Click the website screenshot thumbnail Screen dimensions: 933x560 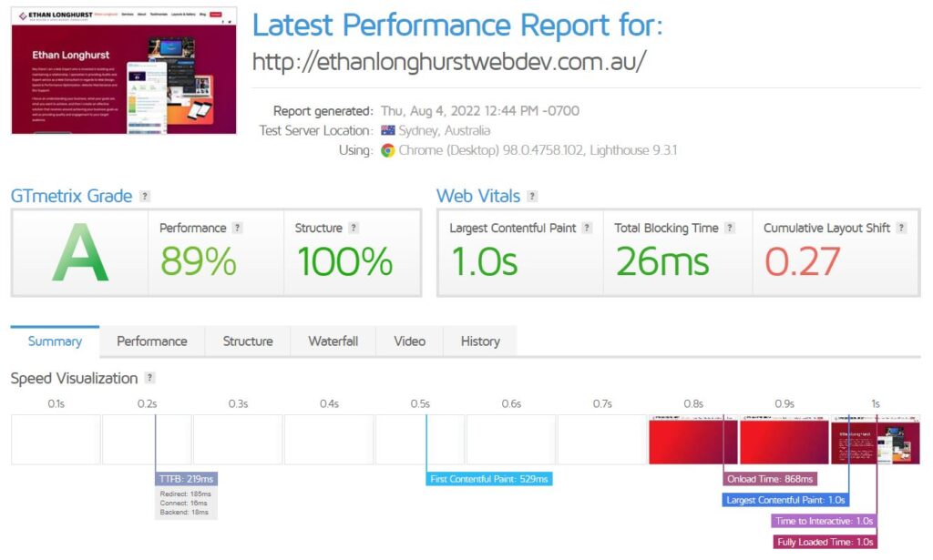[x=124, y=71]
